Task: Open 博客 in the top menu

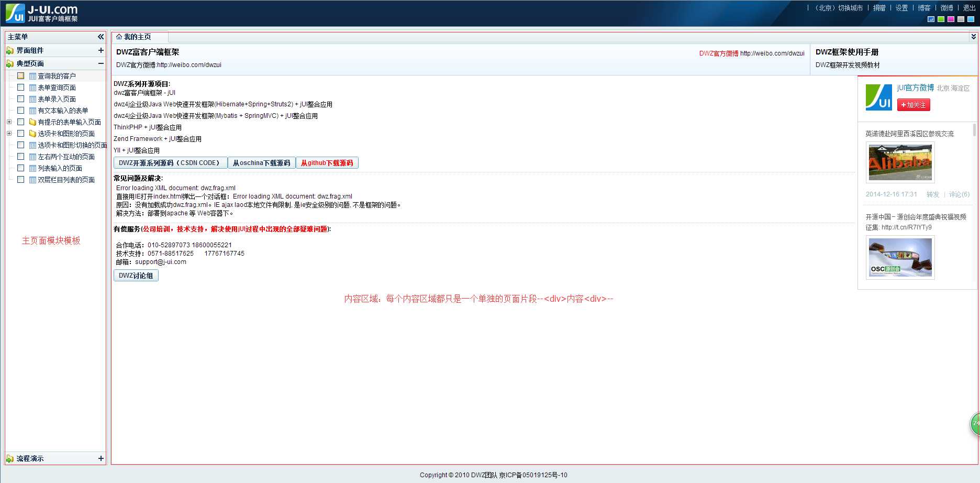Action: click(924, 8)
